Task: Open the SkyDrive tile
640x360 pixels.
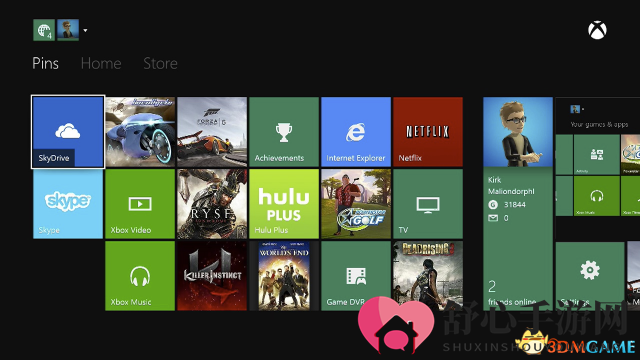Action: (68, 132)
